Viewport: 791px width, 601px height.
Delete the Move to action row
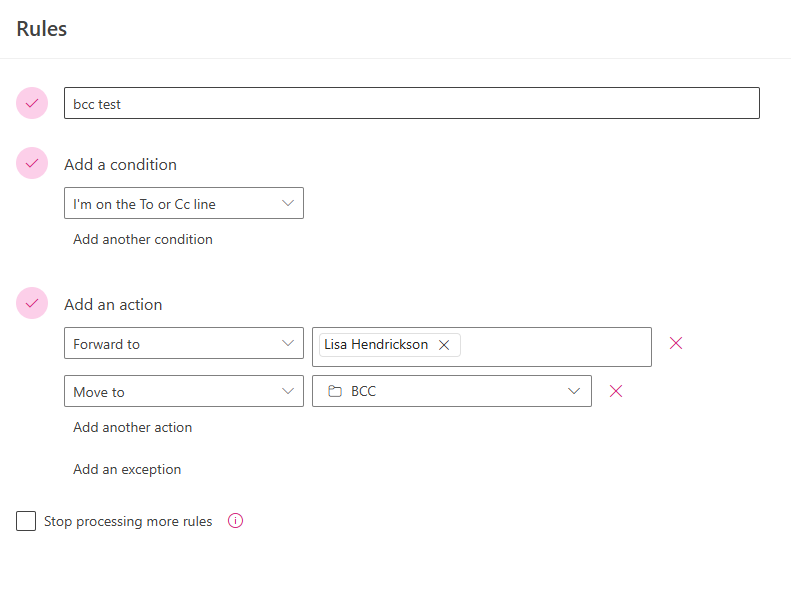pyautogui.click(x=615, y=391)
